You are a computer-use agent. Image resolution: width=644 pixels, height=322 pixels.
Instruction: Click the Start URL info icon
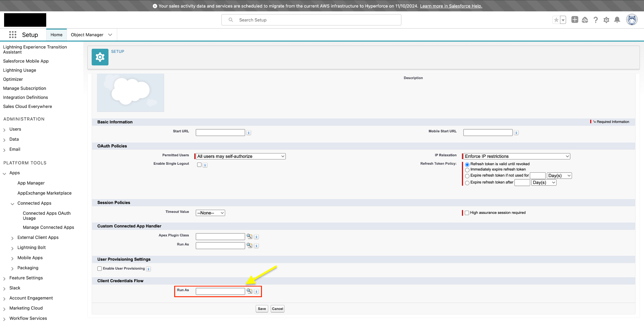tap(249, 133)
